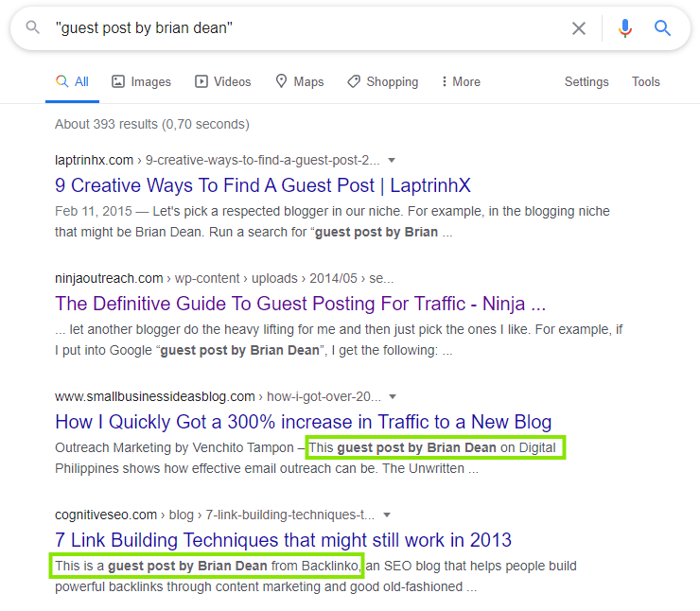Click the gray magnifier icon left of the query

pyautogui.click(x=32, y=27)
